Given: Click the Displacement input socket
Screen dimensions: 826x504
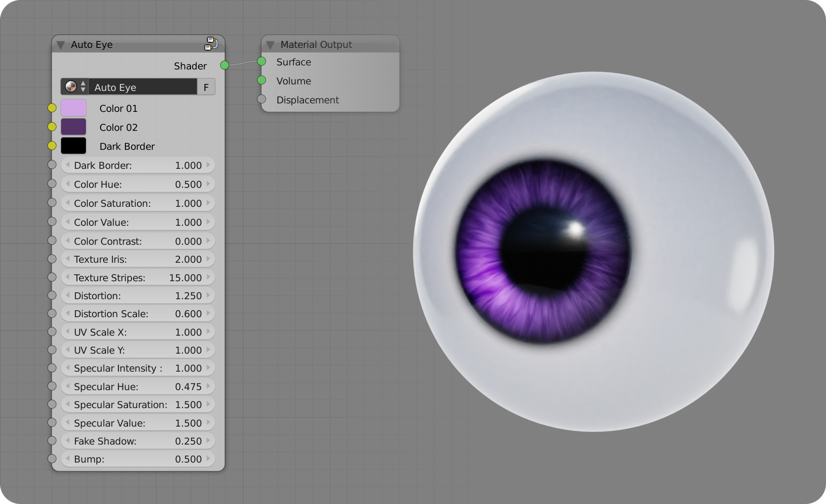Looking at the screenshot, I should (x=261, y=99).
